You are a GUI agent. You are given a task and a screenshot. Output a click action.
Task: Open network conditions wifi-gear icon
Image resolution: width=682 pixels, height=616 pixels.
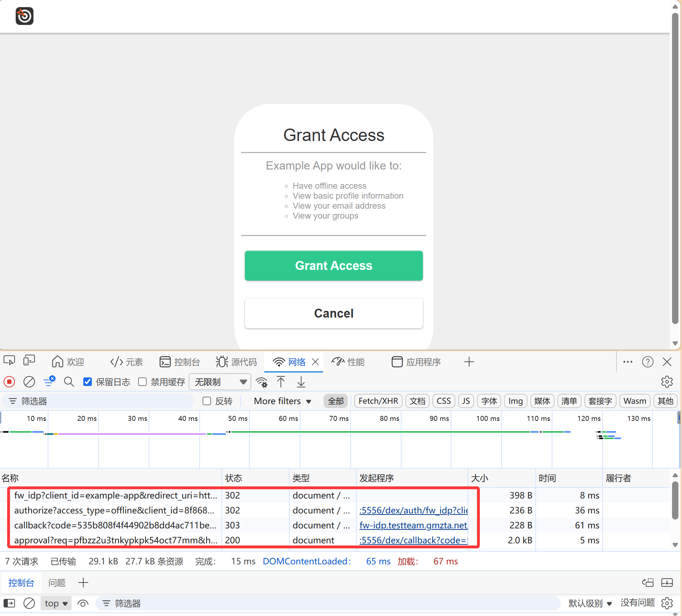pos(262,382)
